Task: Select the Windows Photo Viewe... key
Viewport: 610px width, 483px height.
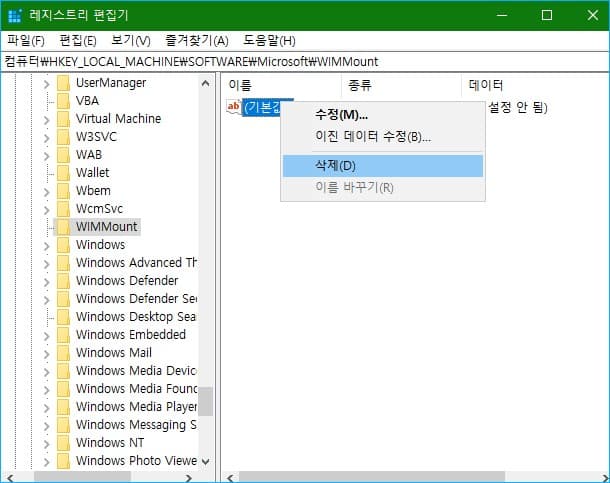Action: tap(137, 460)
